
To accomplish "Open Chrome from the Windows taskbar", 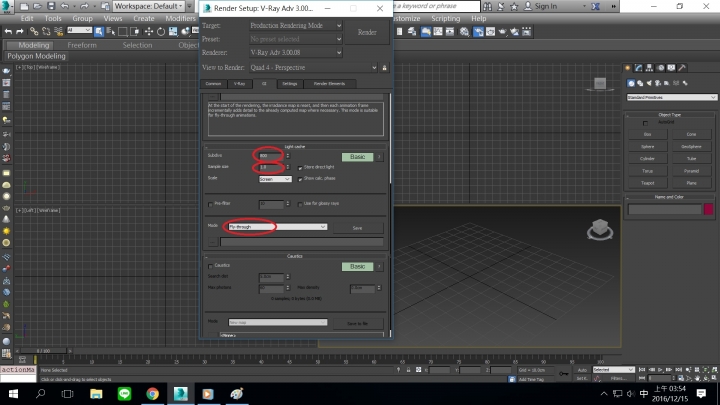I will (152, 394).
